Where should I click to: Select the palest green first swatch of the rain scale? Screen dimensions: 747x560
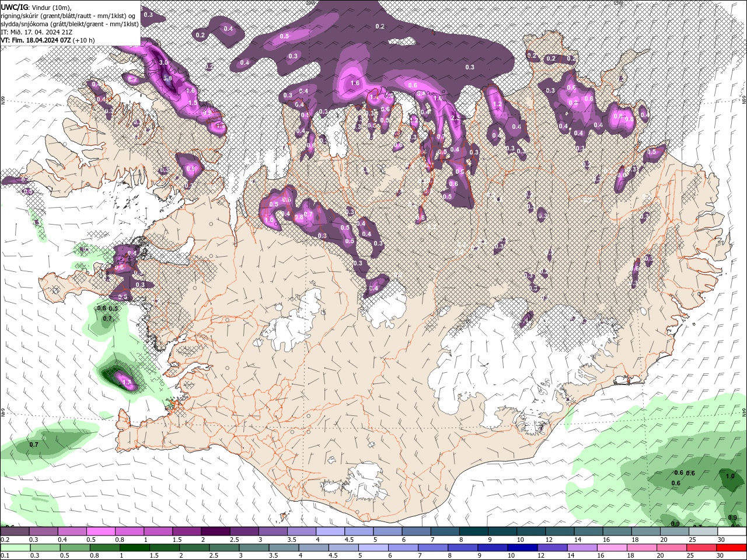tap(15, 548)
